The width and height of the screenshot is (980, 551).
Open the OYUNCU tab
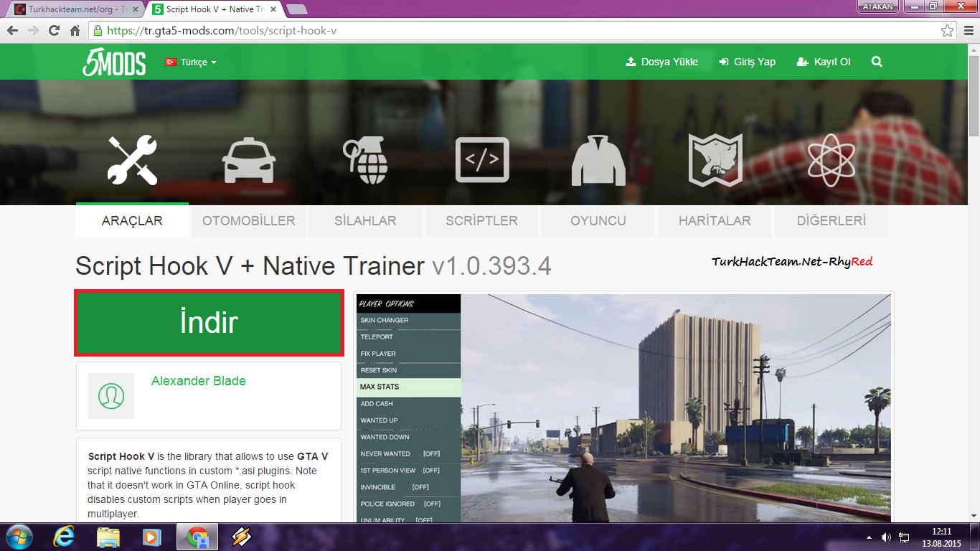pos(598,221)
